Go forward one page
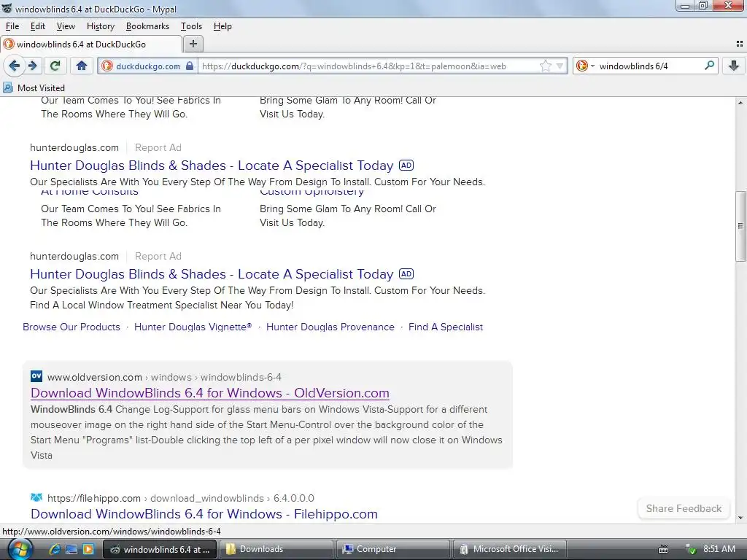The height and width of the screenshot is (560, 747). click(x=33, y=66)
